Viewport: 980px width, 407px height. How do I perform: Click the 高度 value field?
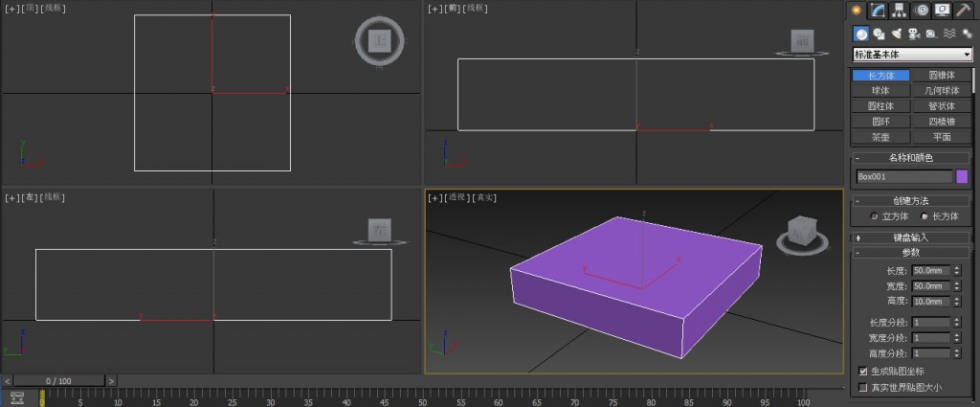click(930, 302)
